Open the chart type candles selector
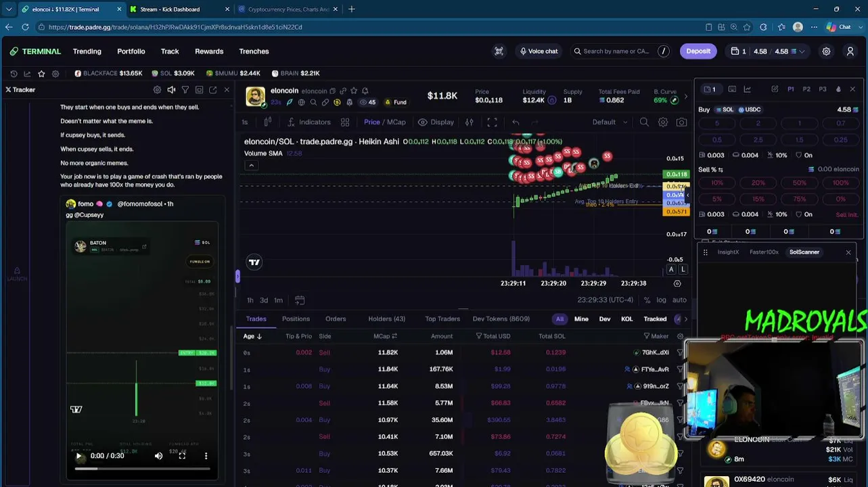Image resolution: width=868 pixels, height=487 pixels. 268,122
